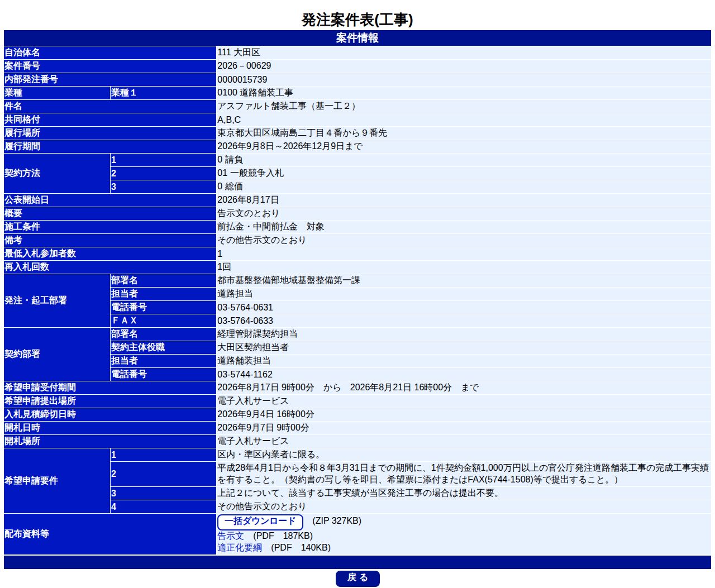This screenshot has height=588, width=715.
Task: Click the 戻る button
Action: [357, 578]
